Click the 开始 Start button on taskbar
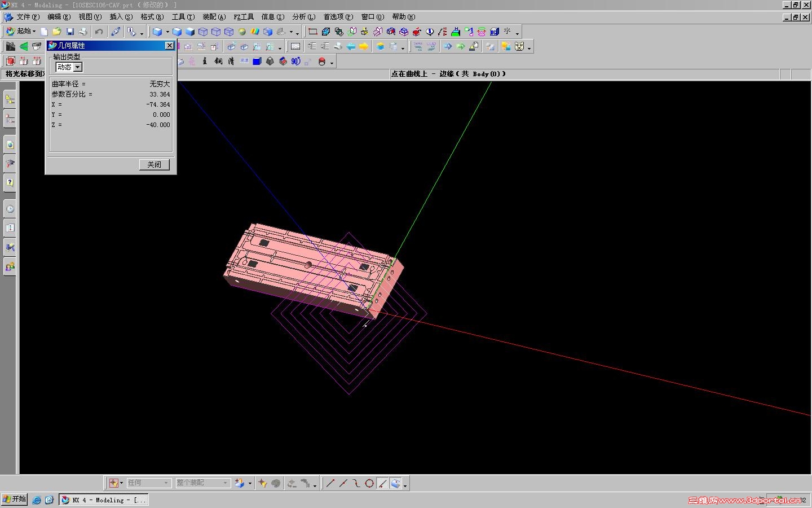The height and width of the screenshot is (508, 812). pos(15,500)
